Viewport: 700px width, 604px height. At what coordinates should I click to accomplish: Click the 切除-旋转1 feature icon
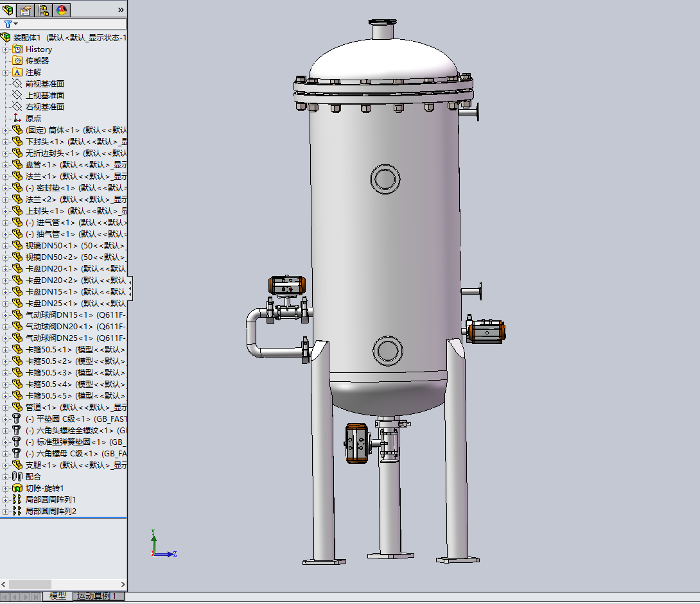click(x=17, y=488)
